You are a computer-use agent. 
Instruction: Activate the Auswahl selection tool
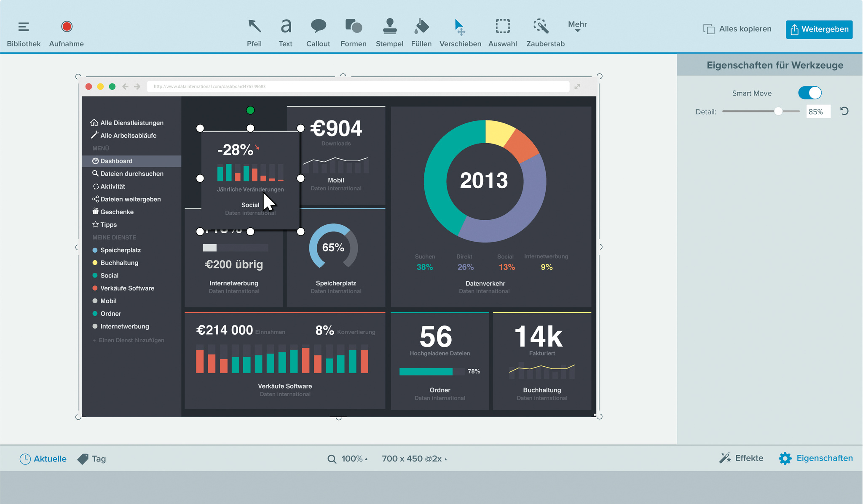(502, 32)
